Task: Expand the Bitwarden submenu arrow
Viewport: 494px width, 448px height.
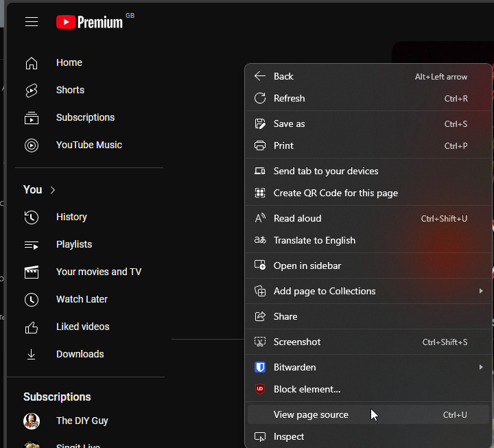Action: point(481,367)
